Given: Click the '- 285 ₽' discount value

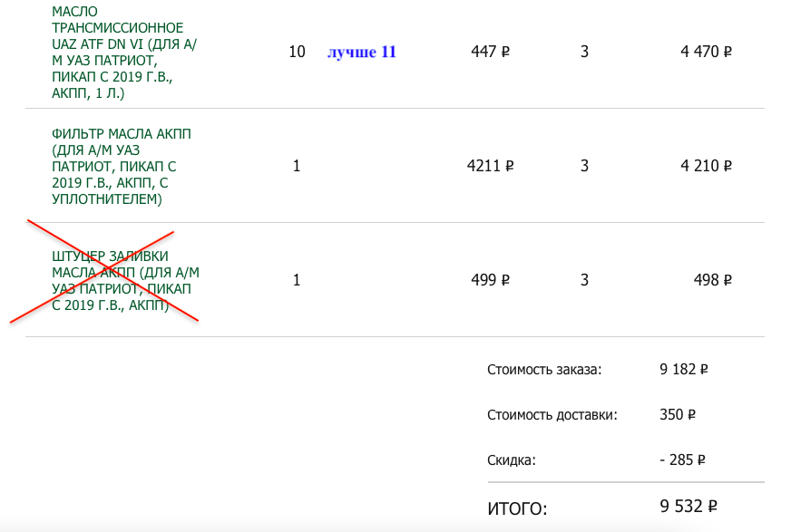Looking at the screenshot, I should click(x=681, y=459).
